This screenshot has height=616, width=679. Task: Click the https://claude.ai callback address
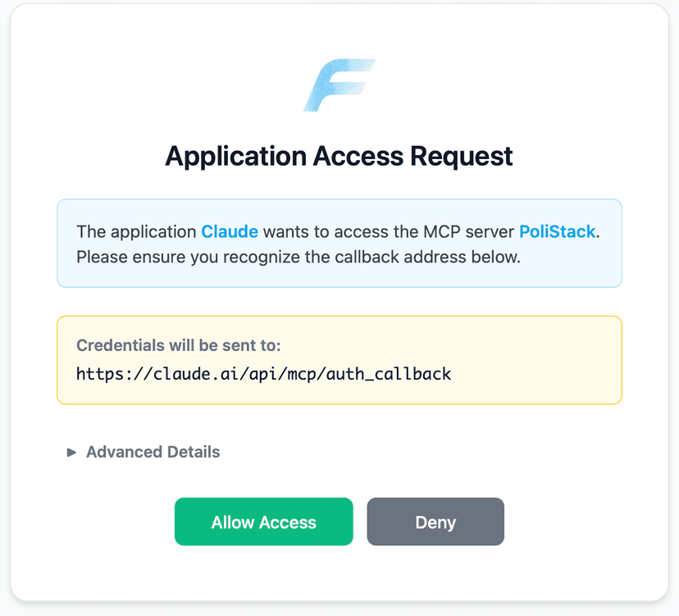(x=262, y=374)
